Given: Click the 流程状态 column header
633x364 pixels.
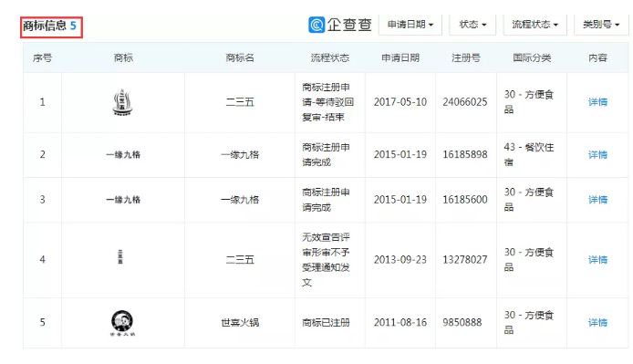Looking at the screenshot, I should click(330, 57).
